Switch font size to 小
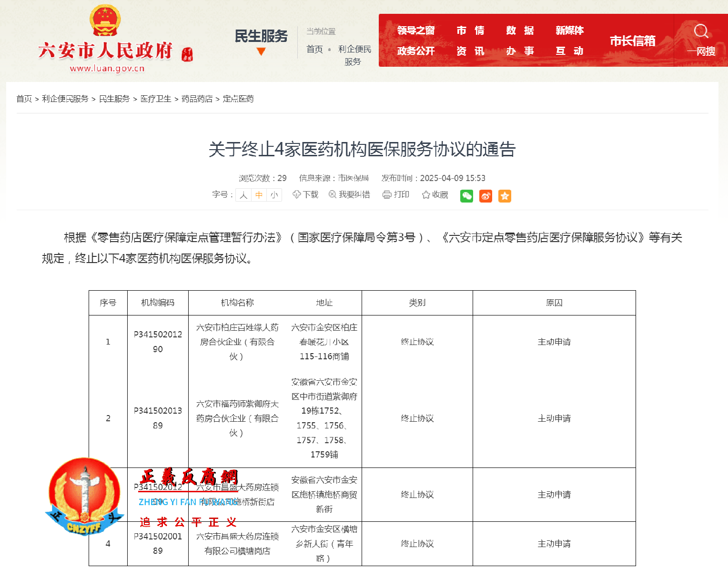Image resolution: width=728 pixels, height=569 pixels. pyautogui.click(x=274, y=194)
